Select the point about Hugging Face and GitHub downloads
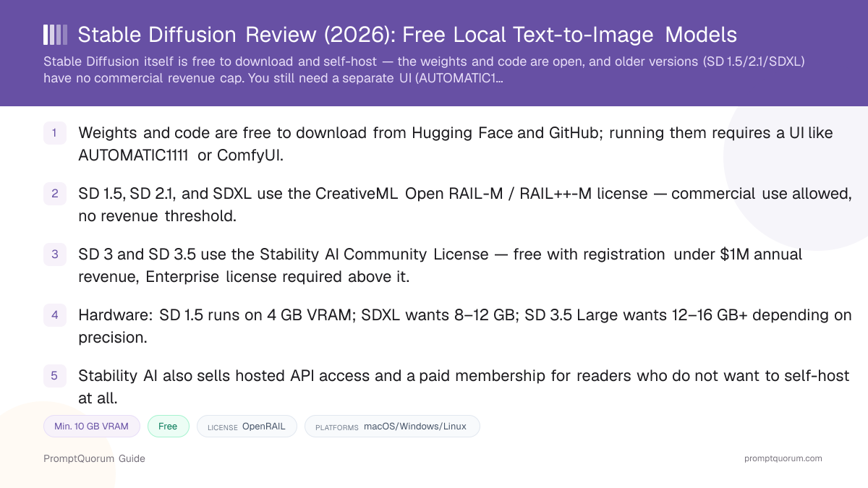Screen dimensions: 868x488 456,144
